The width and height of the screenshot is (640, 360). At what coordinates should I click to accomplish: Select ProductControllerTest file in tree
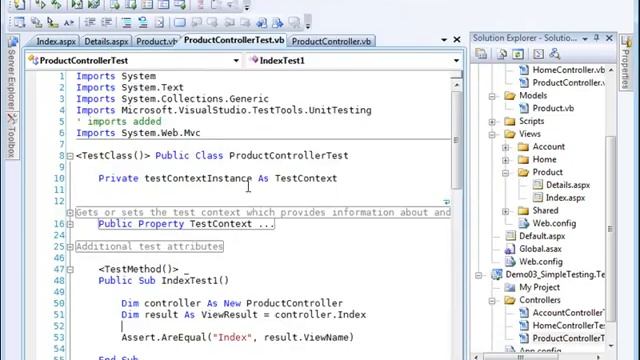pyautogui.click(x=568, y=338)
